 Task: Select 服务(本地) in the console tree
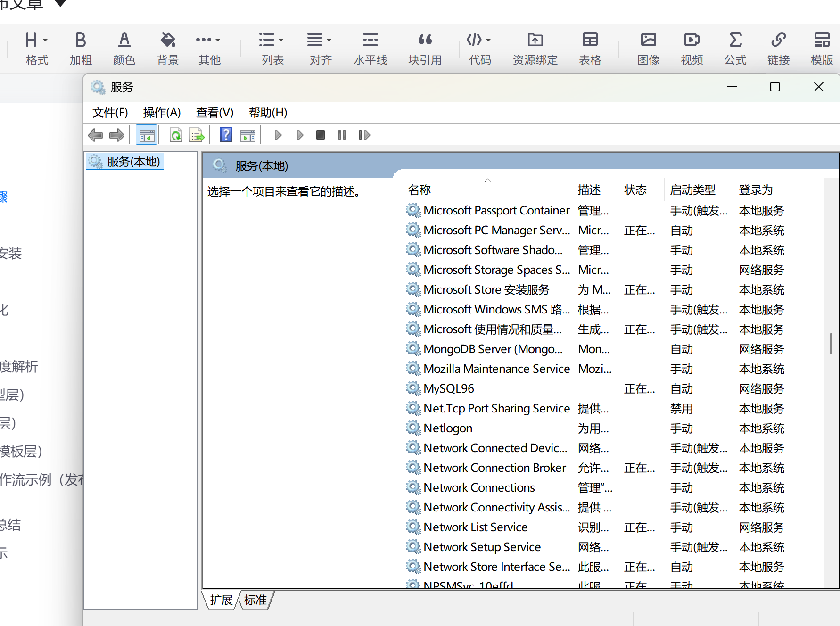[125, 162]
